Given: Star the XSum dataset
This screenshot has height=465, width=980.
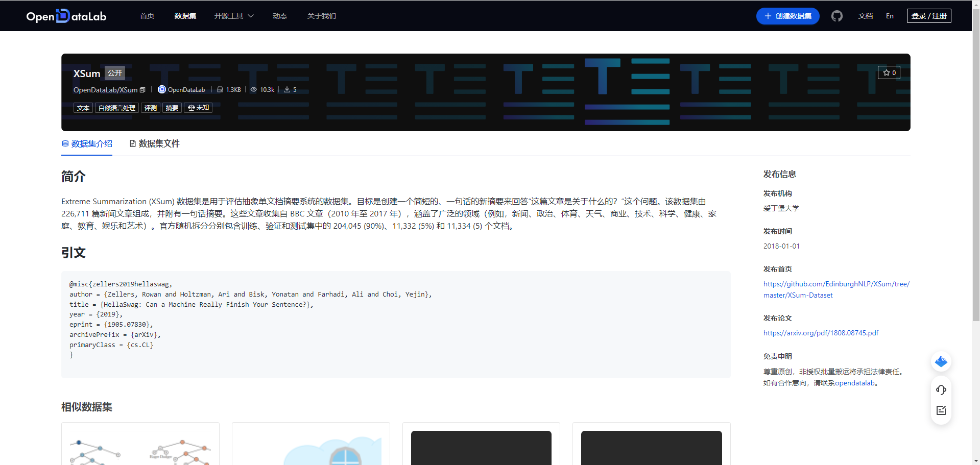Looking at the screenshot, I should (x=889, y=72).
